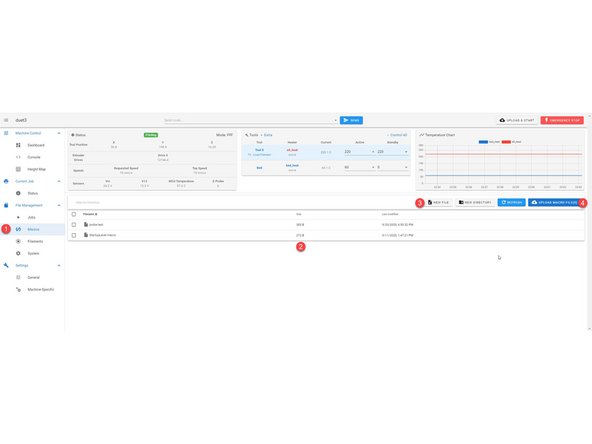This screenshot has width=592, height=444.
Task: Open Tool 0 active temperature dropdown
Action: (373, 152)
